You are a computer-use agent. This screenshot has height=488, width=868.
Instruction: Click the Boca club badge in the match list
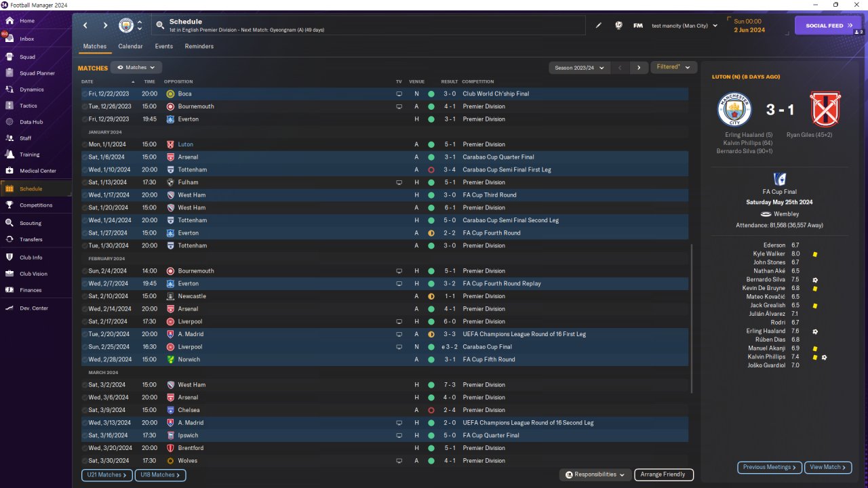(x=170, y=94)
